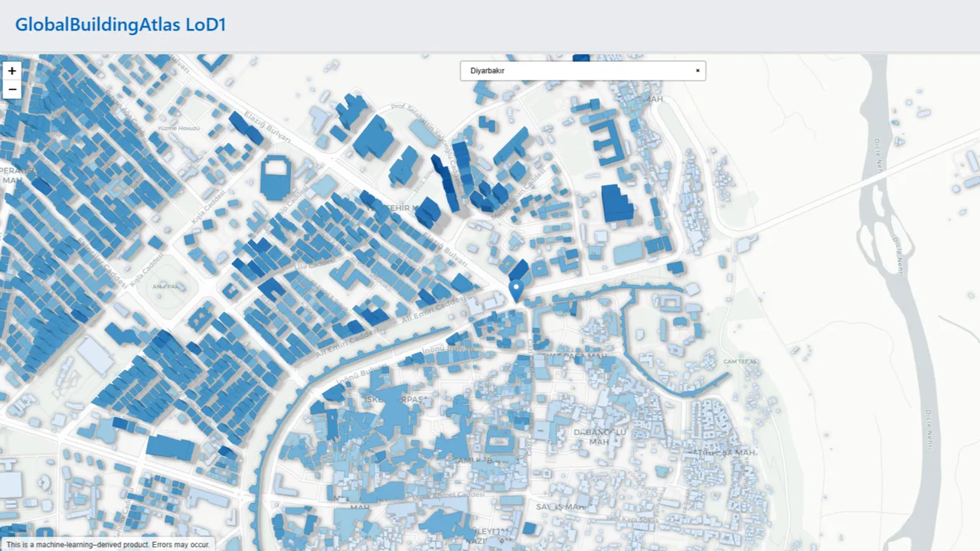The width and height of the screenshot is (980, 551).
Task: Open the GlobalBuildingAtlas LoD1 title link
Action: click(x=120, y=24)
